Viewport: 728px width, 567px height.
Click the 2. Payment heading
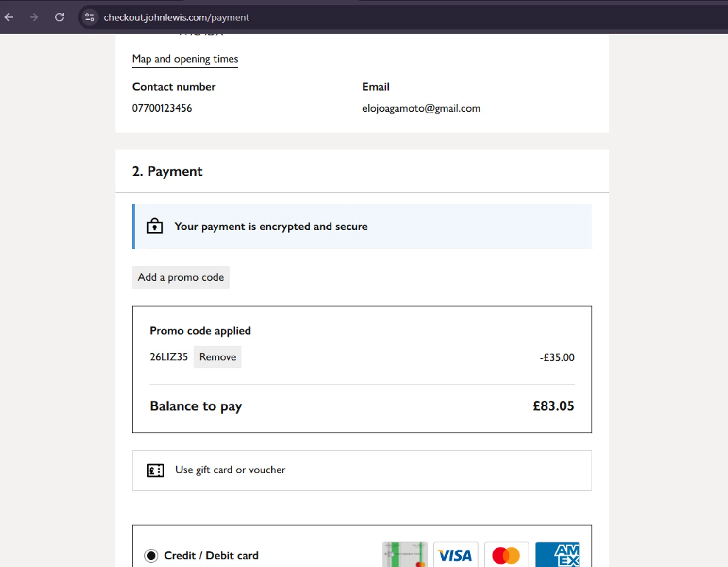[167, 171]
